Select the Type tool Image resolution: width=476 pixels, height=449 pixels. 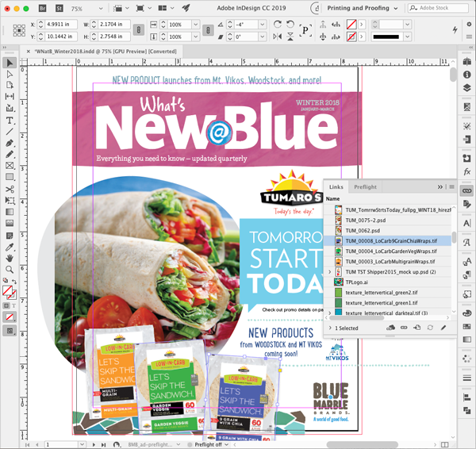[x=10, y=121]
